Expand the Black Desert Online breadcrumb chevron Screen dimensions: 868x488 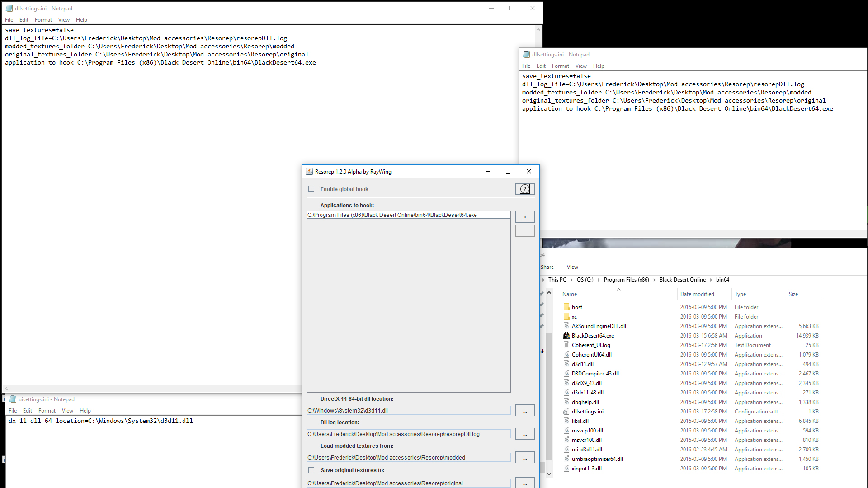point(711,280)
